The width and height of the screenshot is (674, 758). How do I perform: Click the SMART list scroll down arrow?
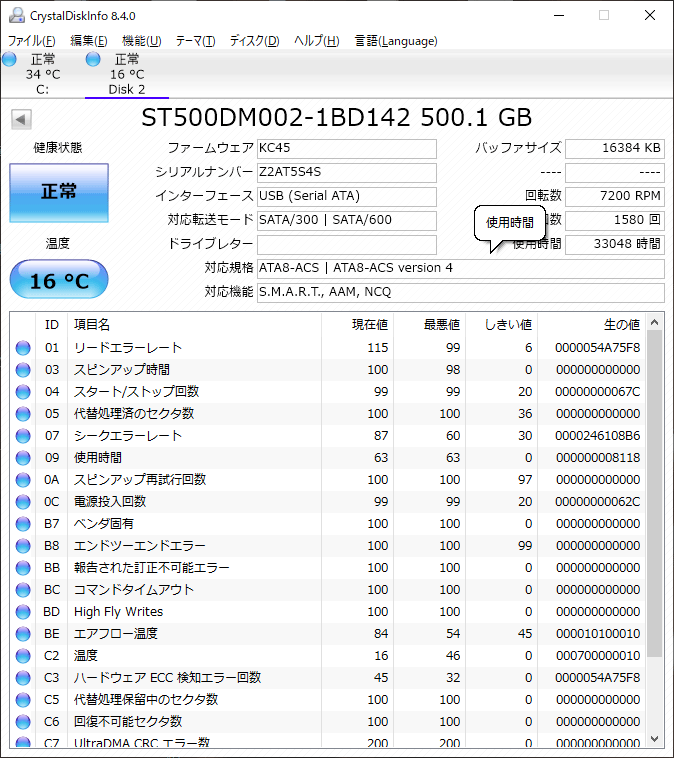click(x=655, y=739)
